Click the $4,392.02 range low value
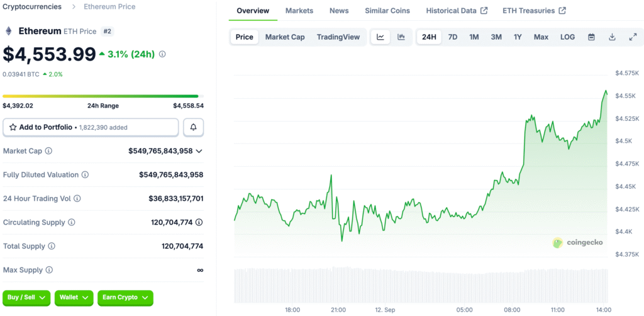 pos(18,106)
